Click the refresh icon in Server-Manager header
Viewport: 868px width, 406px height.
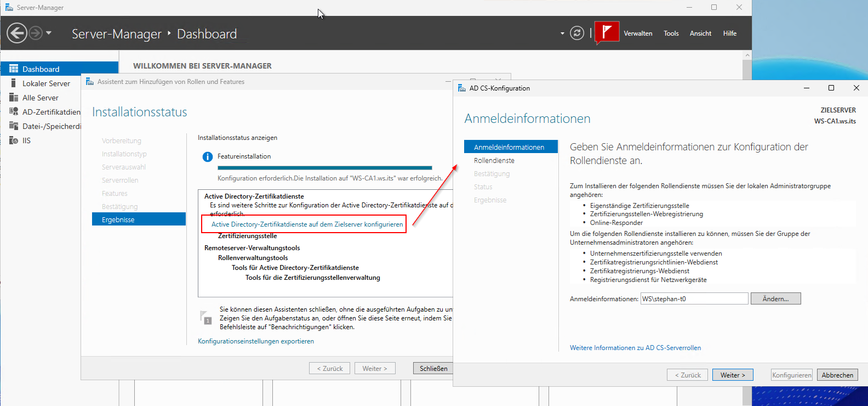(577, 33)
